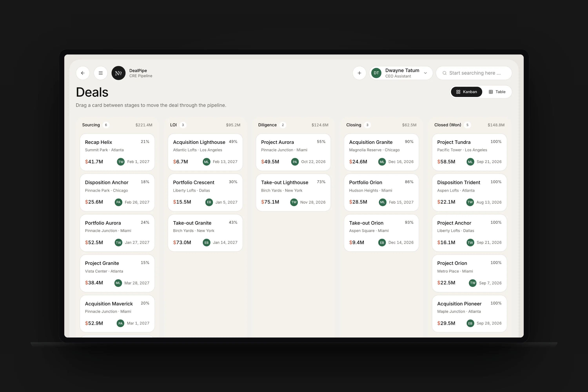Click ML avatar on Portfolio Orion
The image size is (588, 392).
pyautogui.click(x=383, y=202)
